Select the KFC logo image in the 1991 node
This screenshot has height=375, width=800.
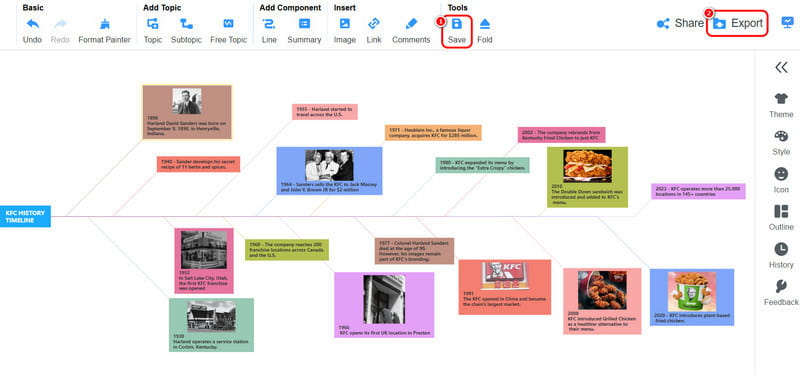point(504,276)
